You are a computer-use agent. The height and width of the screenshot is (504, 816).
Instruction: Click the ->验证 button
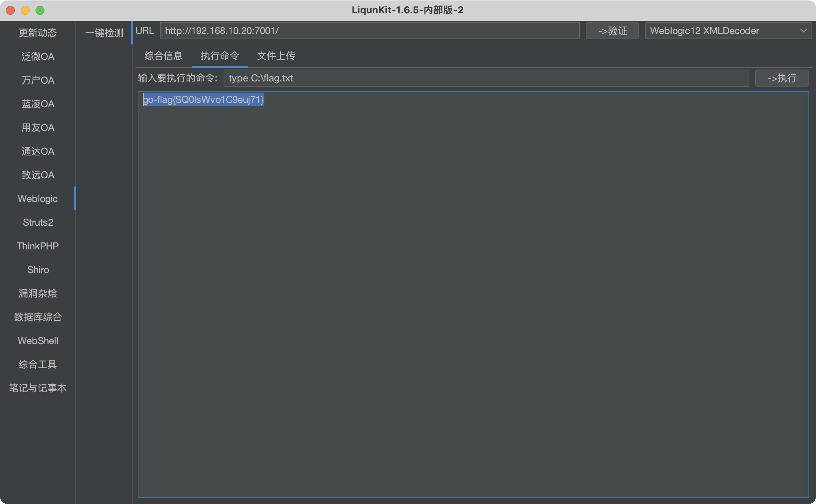pyautogui.click(x=612, y=31)
